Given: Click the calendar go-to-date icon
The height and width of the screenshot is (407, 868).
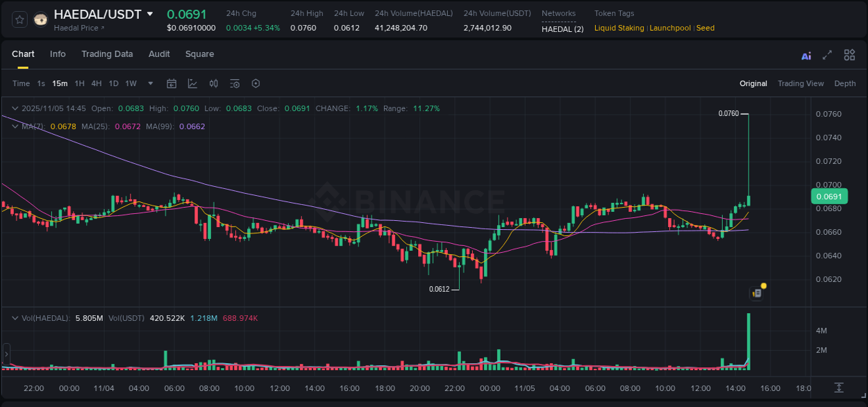Looking at the screenshot, I should (x=172, y=83).
